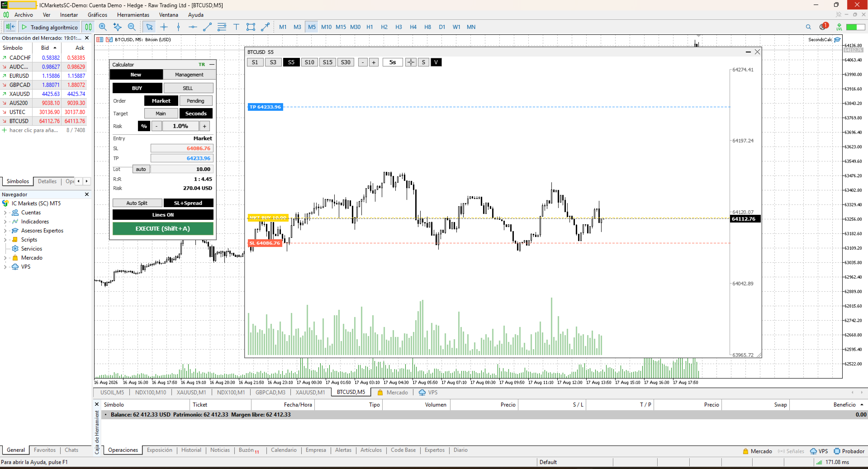Open the Archivo menu
The width and height of the screenshot is (868, 469).
pos(24,15)
